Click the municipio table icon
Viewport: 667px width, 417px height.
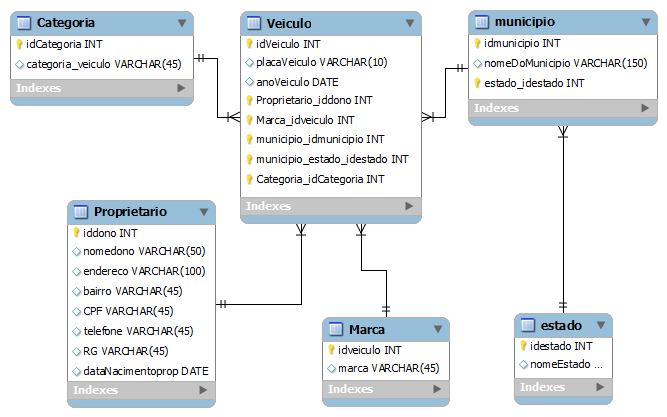483,22
